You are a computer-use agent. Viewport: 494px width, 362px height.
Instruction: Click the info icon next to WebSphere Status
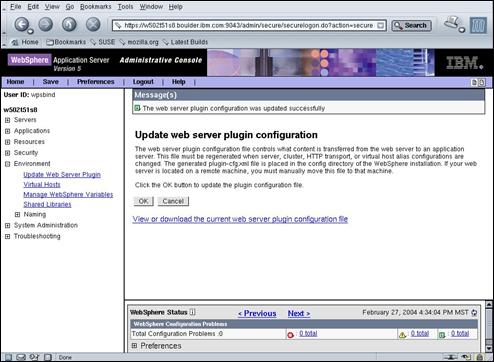192,312
